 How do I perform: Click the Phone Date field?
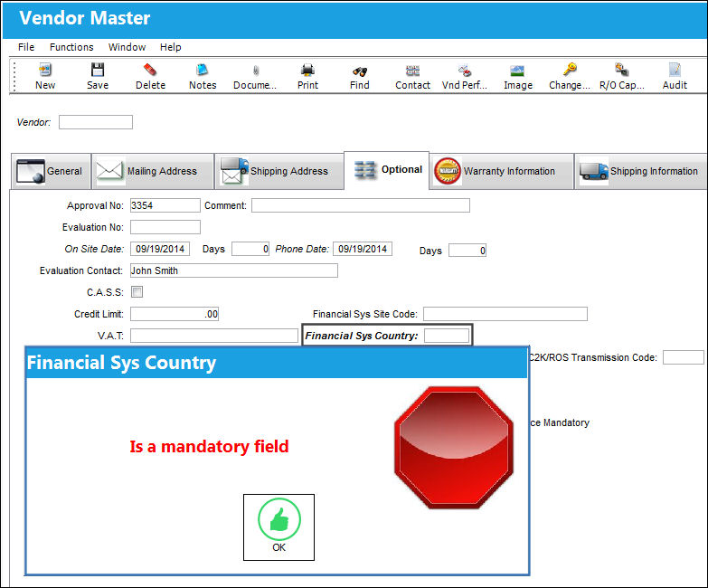click(363, 249)
